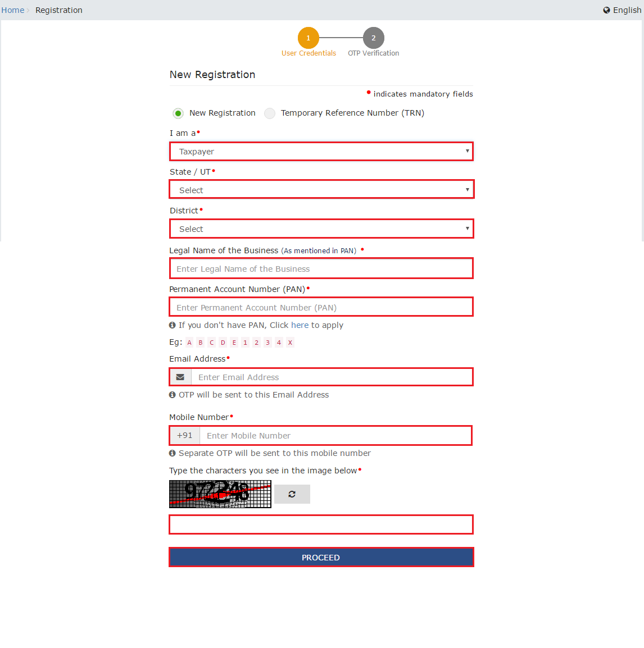Click the info icon beside the PAN note

click(x=172, y=325)
